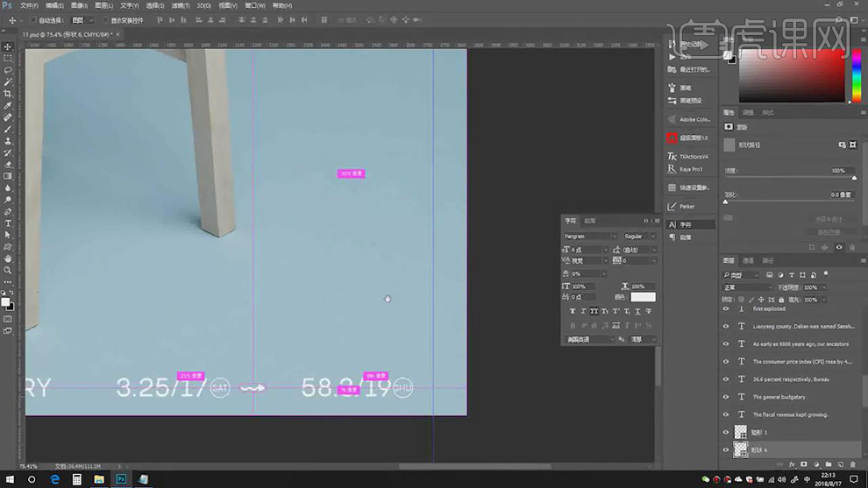Filter layers by type layers icon
The height and width of the screenshot is (488, 868).
click(792, 275)
